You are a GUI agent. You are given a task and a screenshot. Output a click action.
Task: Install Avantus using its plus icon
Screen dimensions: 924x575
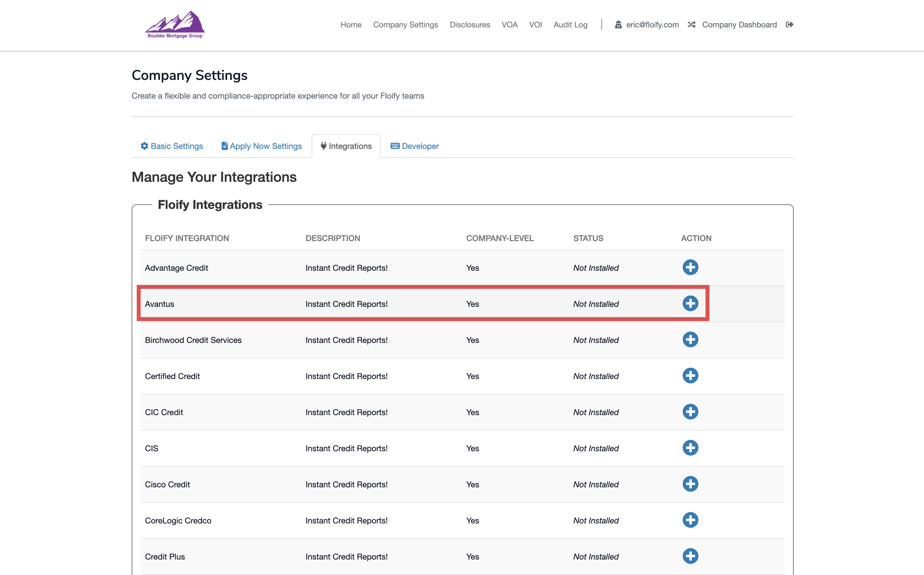[x=690, y=304]
